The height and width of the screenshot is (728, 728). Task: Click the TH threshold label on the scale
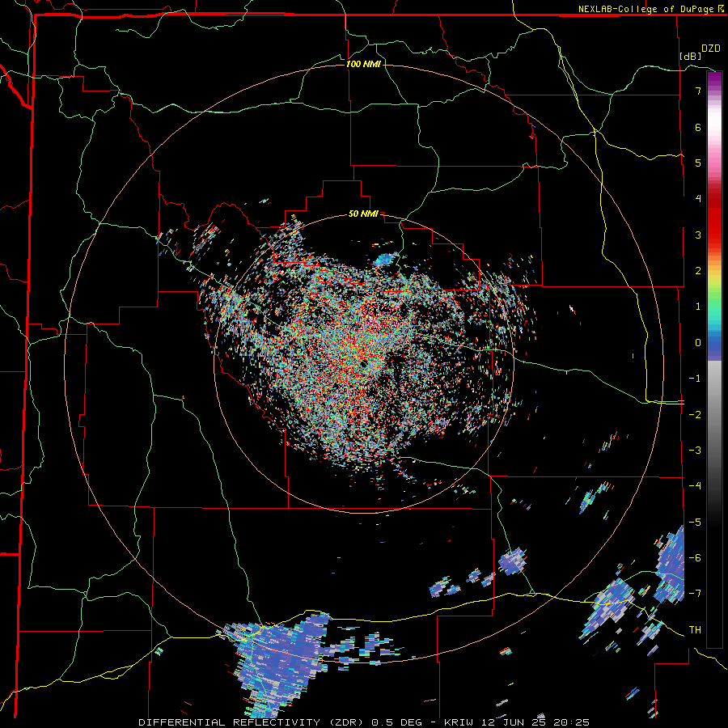695,630
